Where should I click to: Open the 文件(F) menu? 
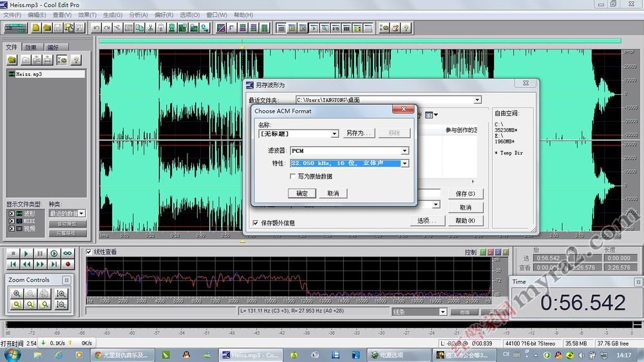point(12,15)
